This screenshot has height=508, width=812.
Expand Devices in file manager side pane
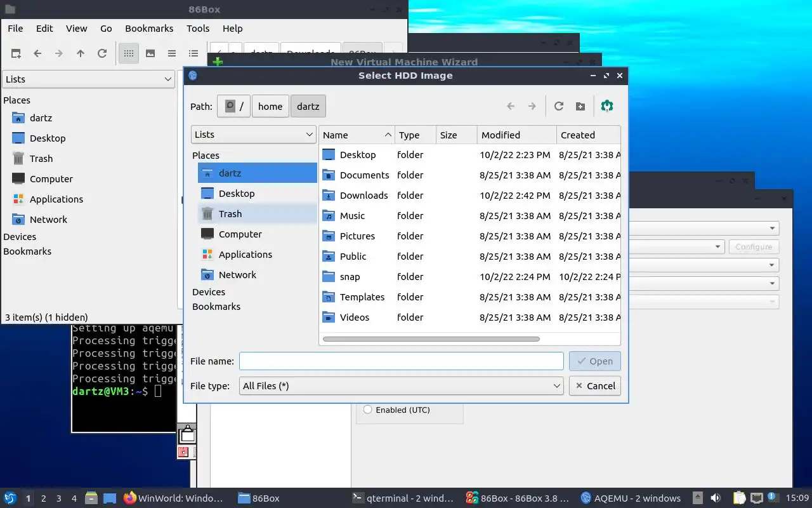(20, 237)
